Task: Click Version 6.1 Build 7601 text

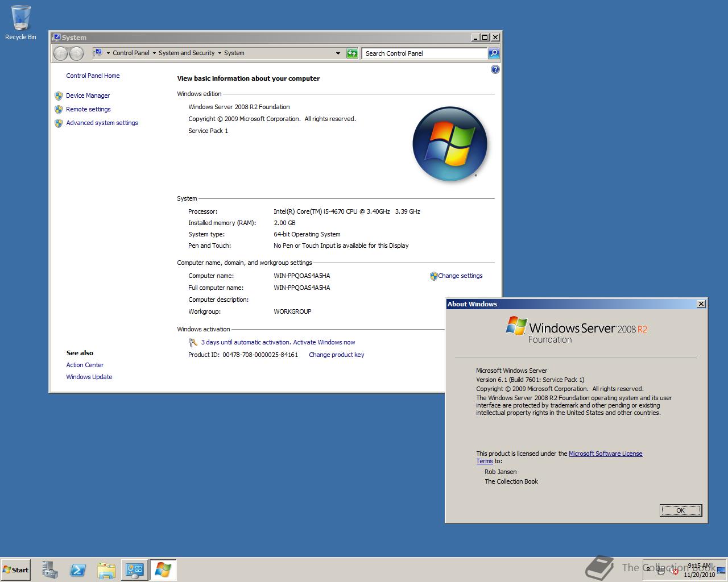Action: coord(530,380)
